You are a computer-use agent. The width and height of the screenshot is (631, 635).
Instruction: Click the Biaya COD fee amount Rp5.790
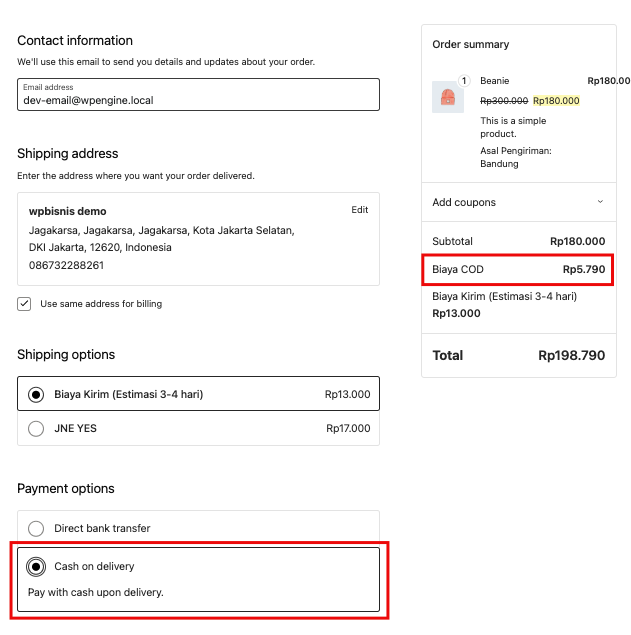pyautogui.click(x=583, y=270)
